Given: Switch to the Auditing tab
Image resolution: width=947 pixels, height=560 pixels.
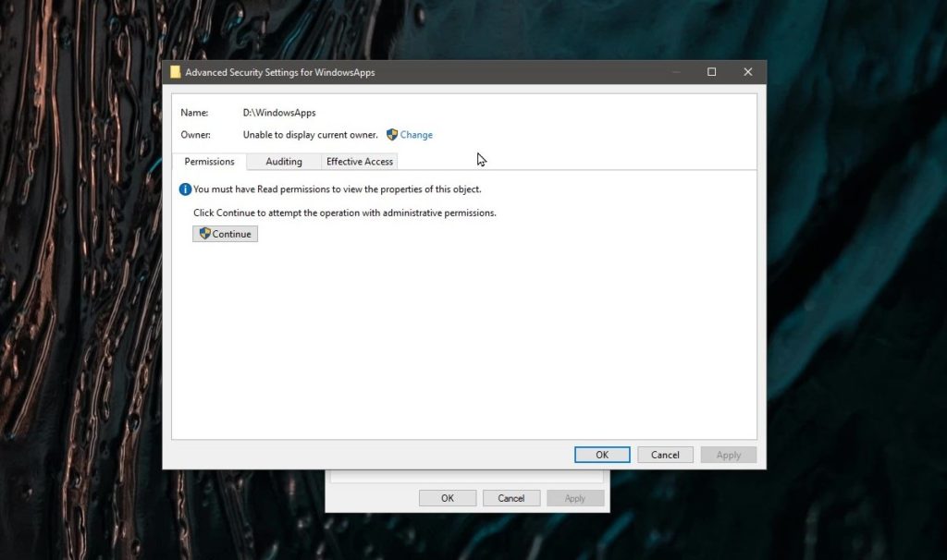Looking at the screenshot, I should click(283, 161).
